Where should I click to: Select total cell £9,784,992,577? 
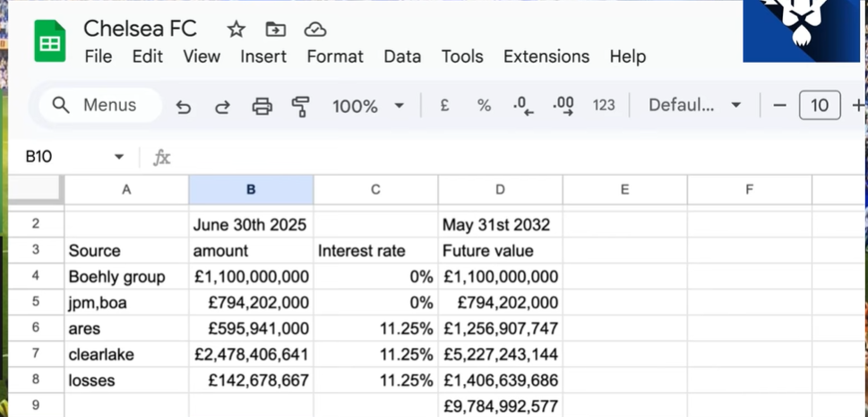pyautogui.click(x=500, y=405)
